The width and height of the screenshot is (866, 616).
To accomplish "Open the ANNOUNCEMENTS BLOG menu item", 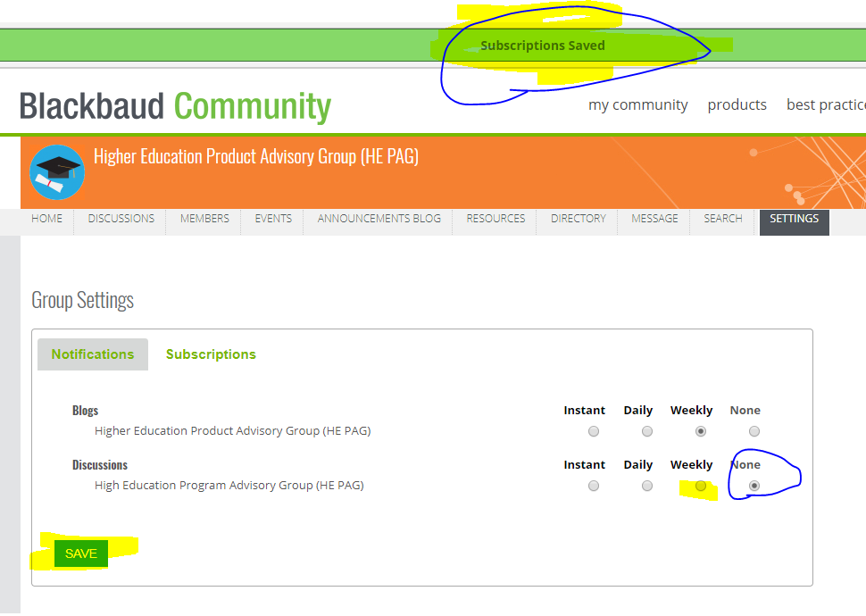I will tap(379, 219).
